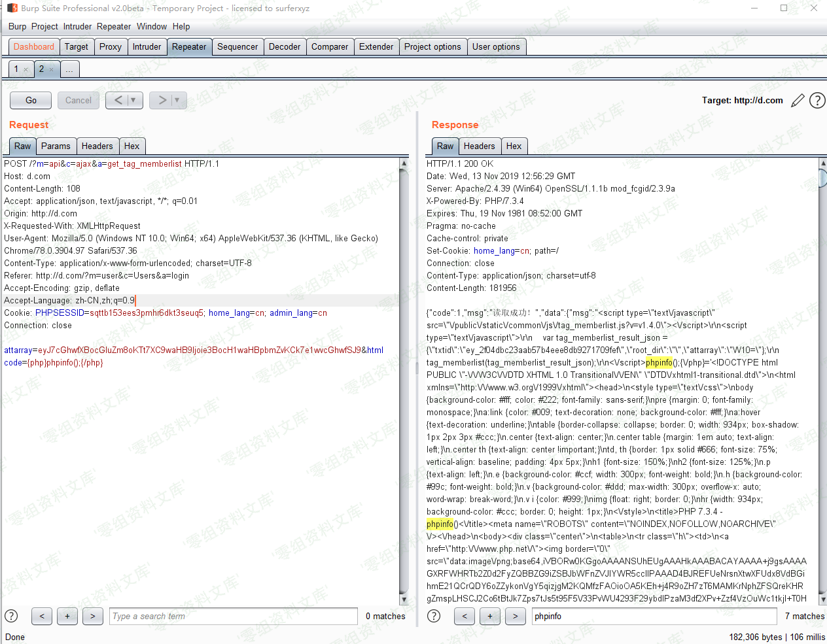This screenshot has height=644, width=827.
Task: Open the Burp menu
Action: coord(18,27)
